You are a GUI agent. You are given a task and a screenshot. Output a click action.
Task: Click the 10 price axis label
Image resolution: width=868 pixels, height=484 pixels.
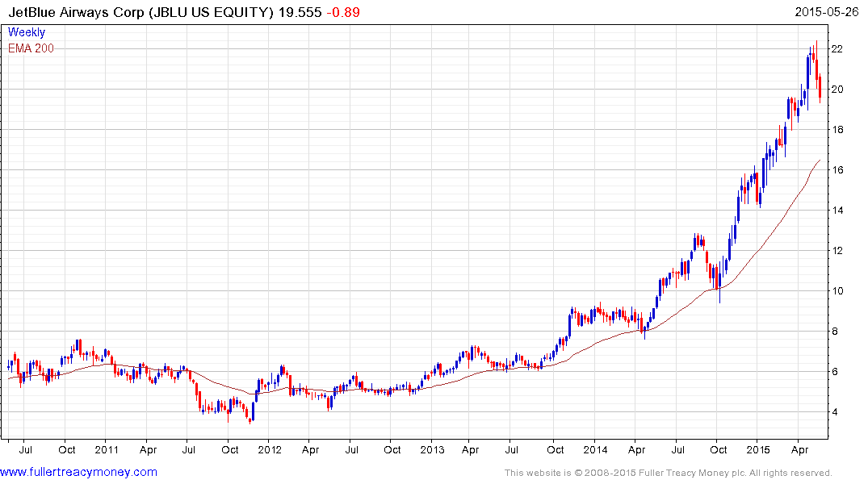pyautogui.click(x=837, y=291)
